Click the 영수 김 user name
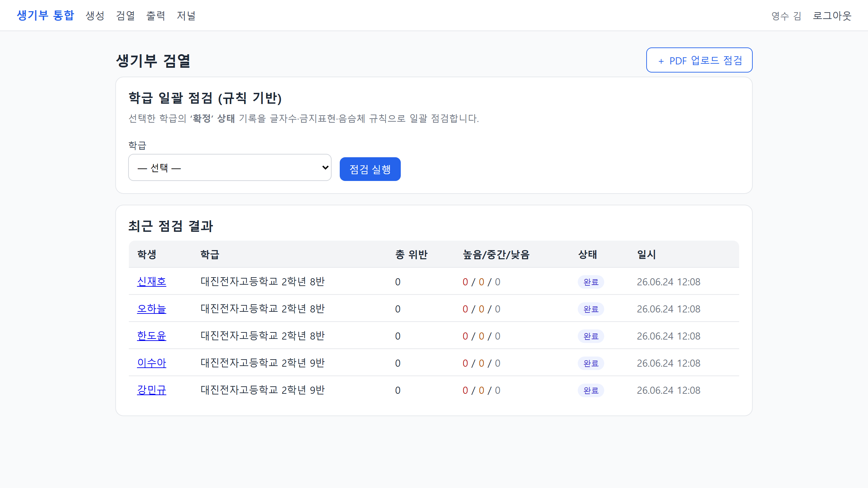868x488 pixels. 786,16
